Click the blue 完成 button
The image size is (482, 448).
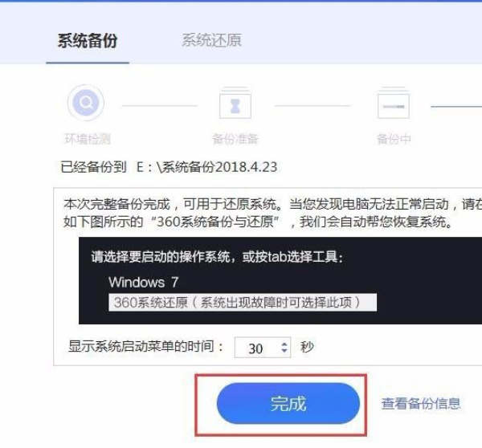288,404
